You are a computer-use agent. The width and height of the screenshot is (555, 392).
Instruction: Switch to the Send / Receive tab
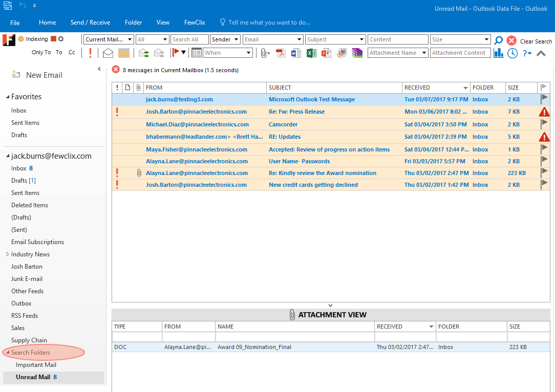(90, 23)
